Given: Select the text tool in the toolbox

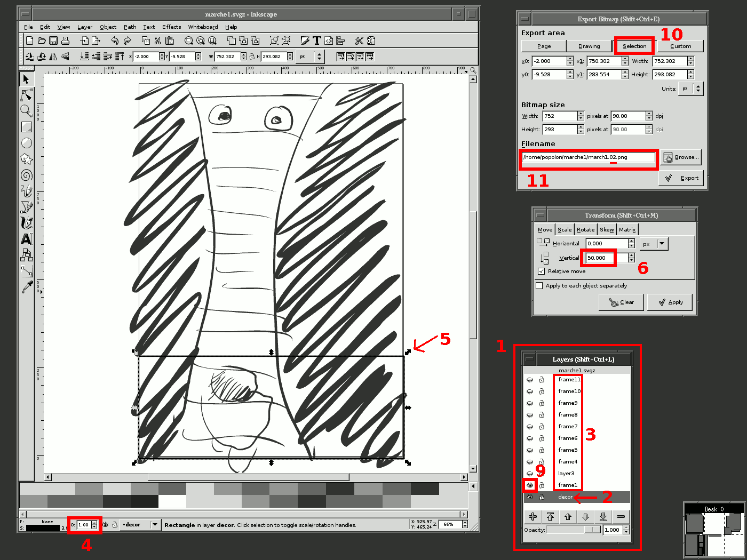Looking at the screenshot, I should [26, 239].
